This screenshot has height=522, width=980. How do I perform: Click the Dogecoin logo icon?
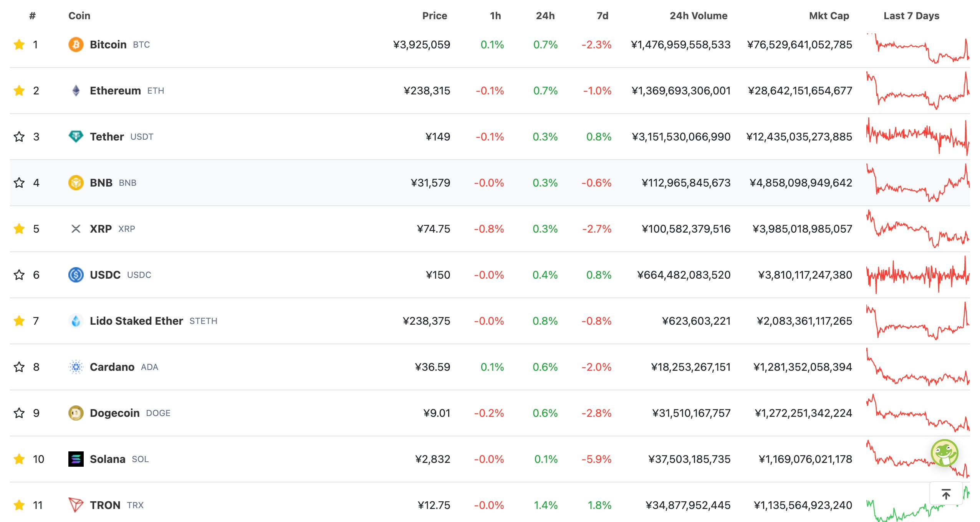click(x=76, y=413)
